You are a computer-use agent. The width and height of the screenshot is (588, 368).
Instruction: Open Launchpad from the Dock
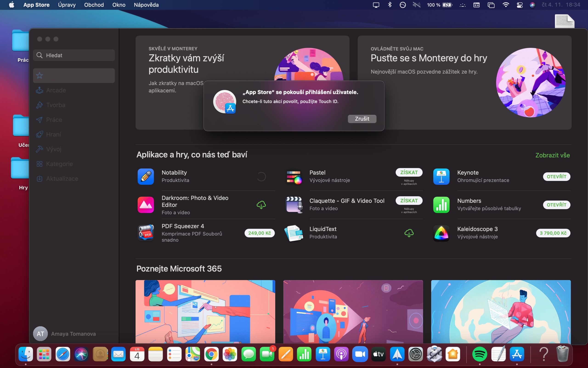pyautogui.click(x=44, y=354)
